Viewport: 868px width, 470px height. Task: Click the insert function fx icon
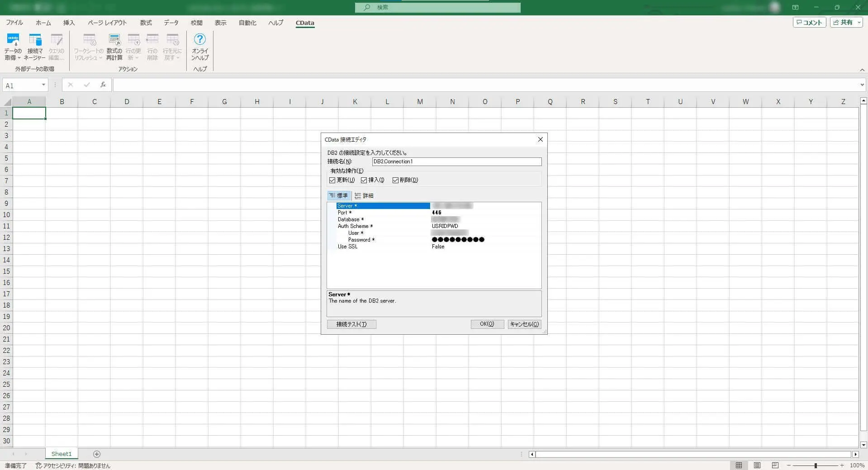(x=103, y=85)
